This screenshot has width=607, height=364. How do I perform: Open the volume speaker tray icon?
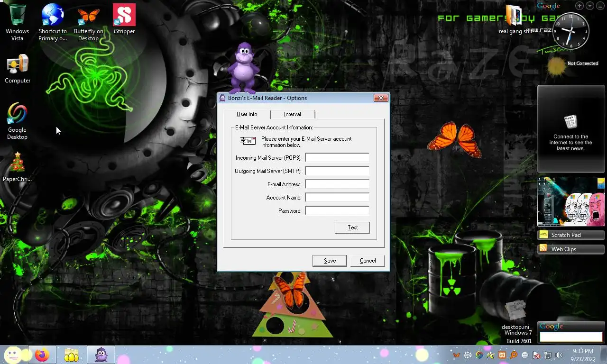point(559,355)
